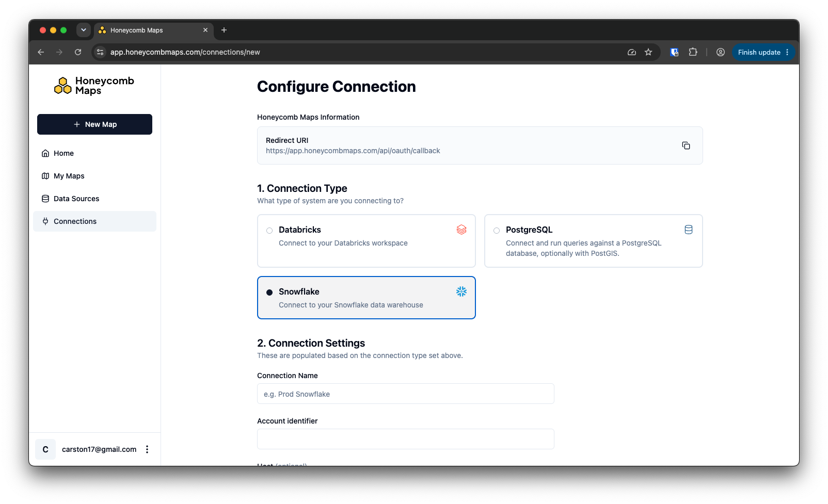Focus the Connection Name field
The image size is (828, 504).
[x=406, y=394]
